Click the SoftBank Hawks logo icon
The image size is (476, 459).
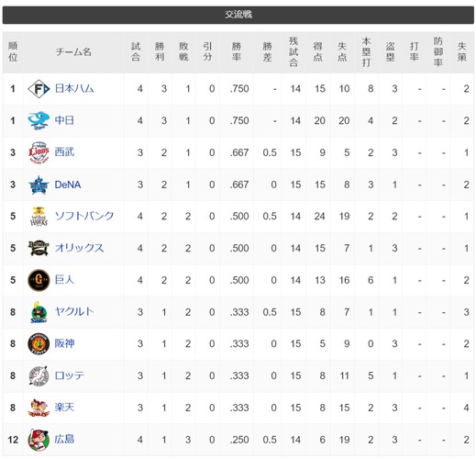pyautogui.click(x=39, y=217)
